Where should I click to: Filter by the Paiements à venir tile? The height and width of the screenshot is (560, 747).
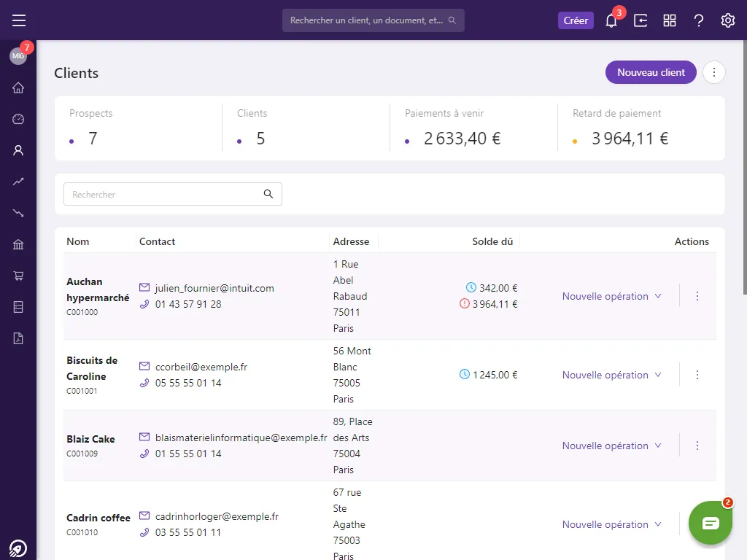click(473, 128)
